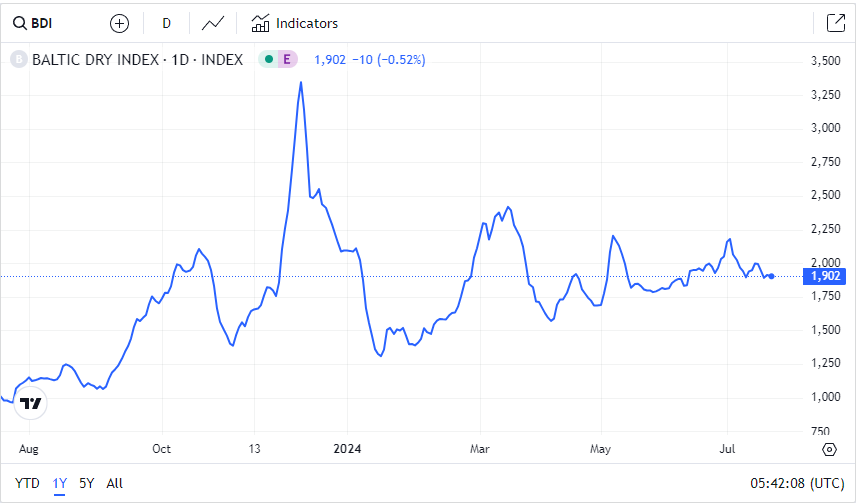The image size is (857, 504).
Task: Click the Baltic Dry Index symbol logo
Action: click(17, 60)
